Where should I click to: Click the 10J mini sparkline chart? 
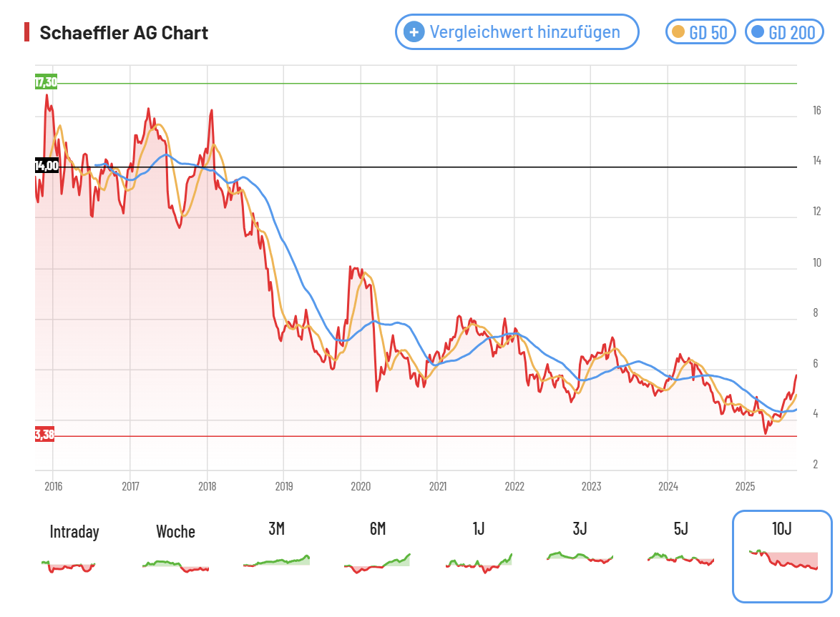[783, 560]
